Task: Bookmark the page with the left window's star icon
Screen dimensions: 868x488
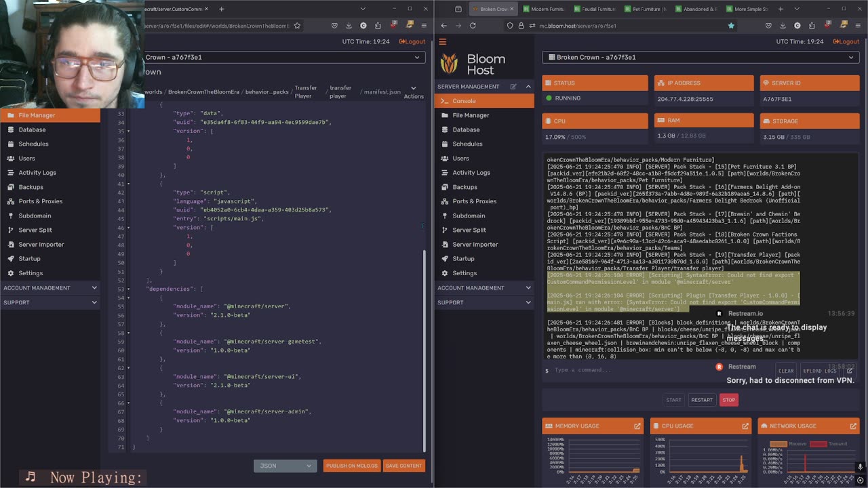Action: click(x=297, y=26)
